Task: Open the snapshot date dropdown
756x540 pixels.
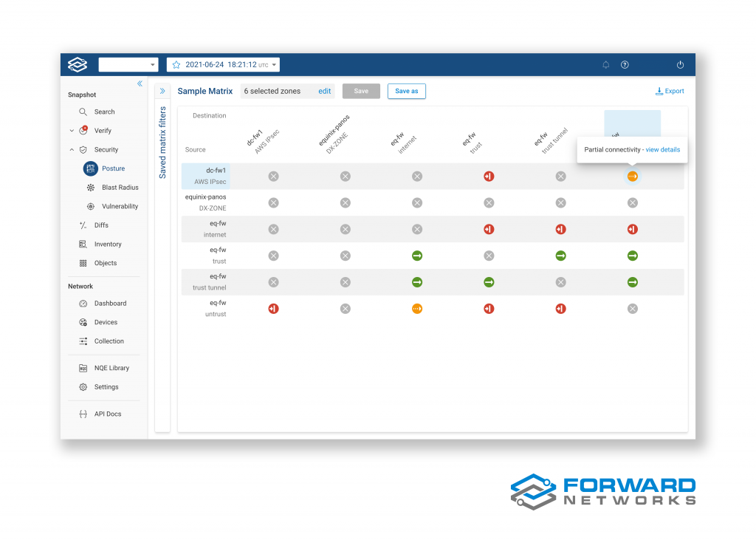Action: [275, 65]
